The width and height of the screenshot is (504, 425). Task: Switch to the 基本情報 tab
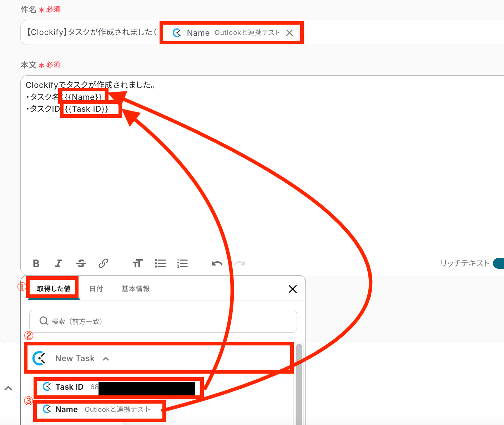(x=136, y=289)
